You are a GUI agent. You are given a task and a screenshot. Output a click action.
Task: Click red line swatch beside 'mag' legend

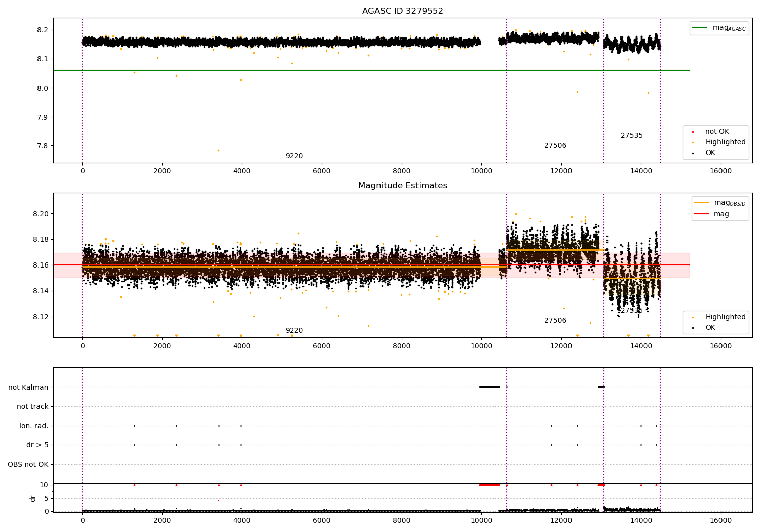coord(702,214)
